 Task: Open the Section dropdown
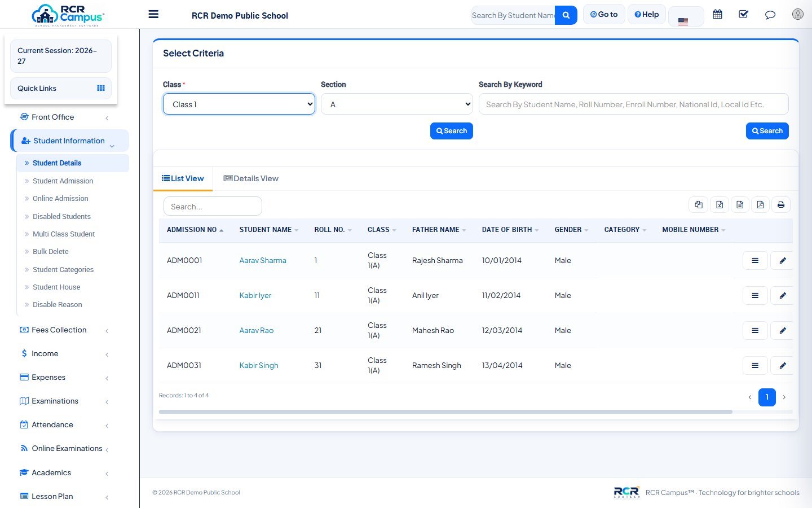tap(397, 104)
